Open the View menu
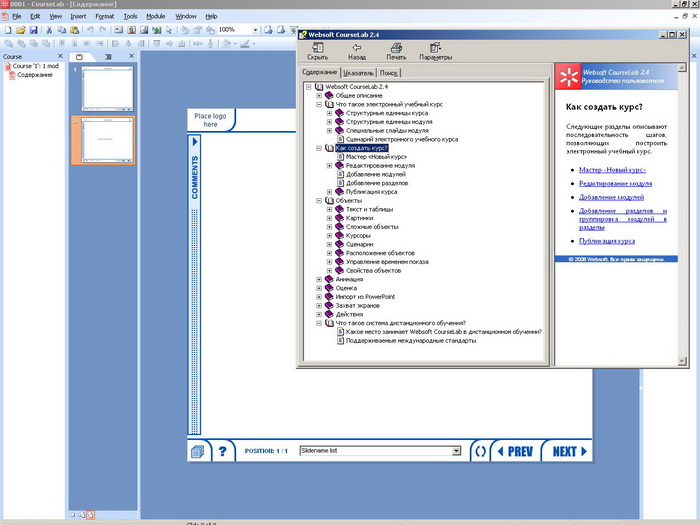 point(55,17)
